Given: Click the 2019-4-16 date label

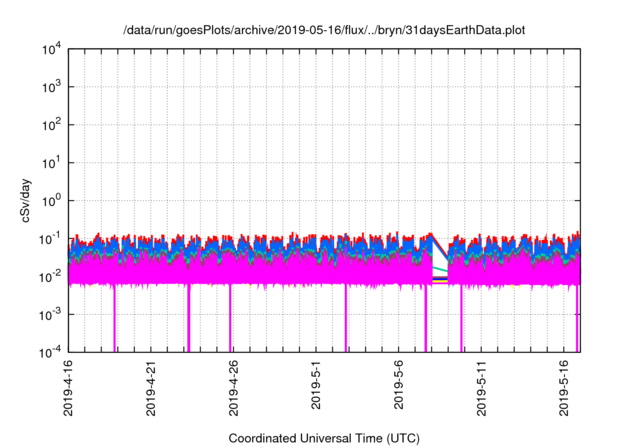Looking at the screenshot, I should click(68, 388).
